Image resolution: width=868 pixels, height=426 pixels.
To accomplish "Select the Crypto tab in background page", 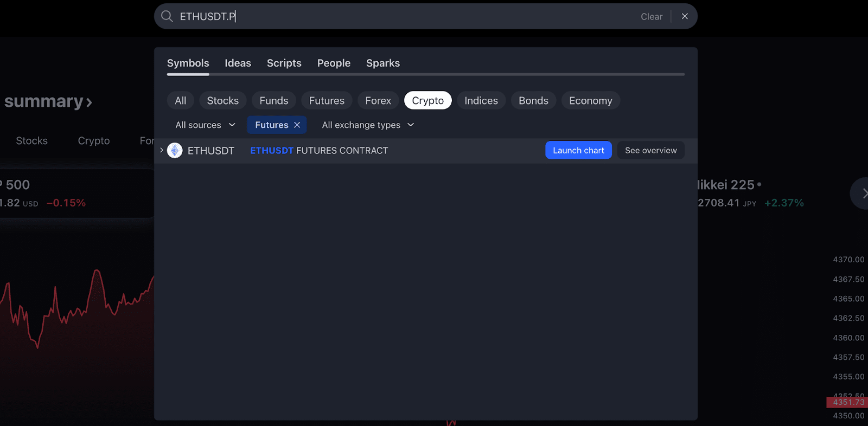I will pyautogui.click(x=94, y=141).
